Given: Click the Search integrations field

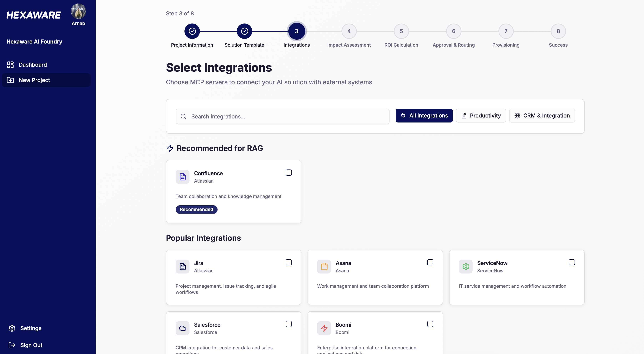Looking at the screenshot, I should 282,116.
